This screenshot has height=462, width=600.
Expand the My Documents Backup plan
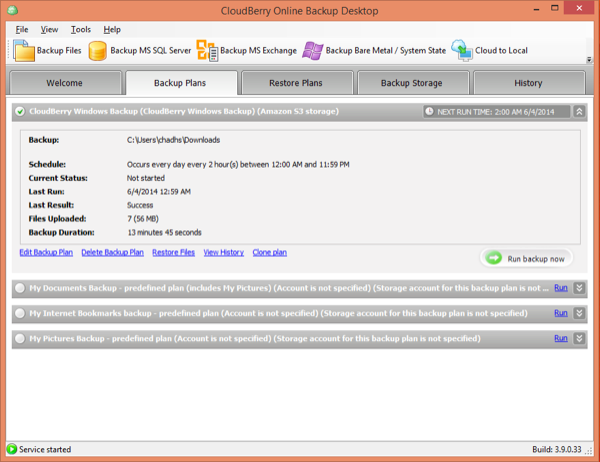(x=579, y=288)
